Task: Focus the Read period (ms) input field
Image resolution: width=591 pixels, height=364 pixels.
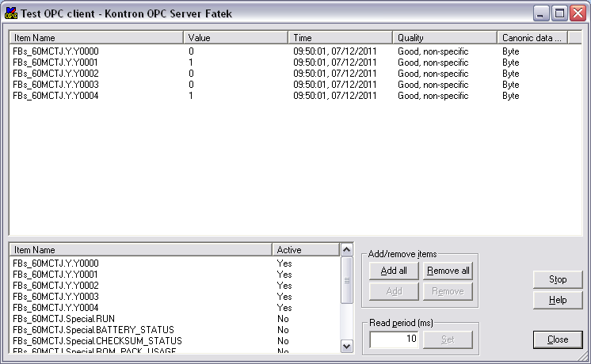Action: coord(394,339)
